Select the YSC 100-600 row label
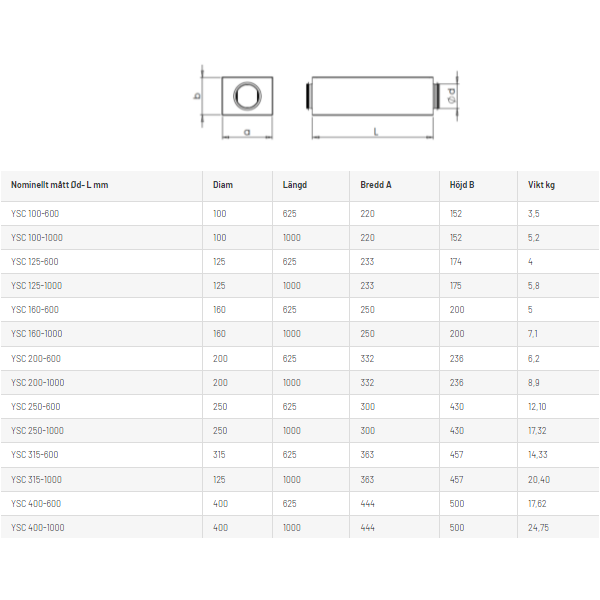This screenshot has height=600, width=600. (x=35, y=214)
